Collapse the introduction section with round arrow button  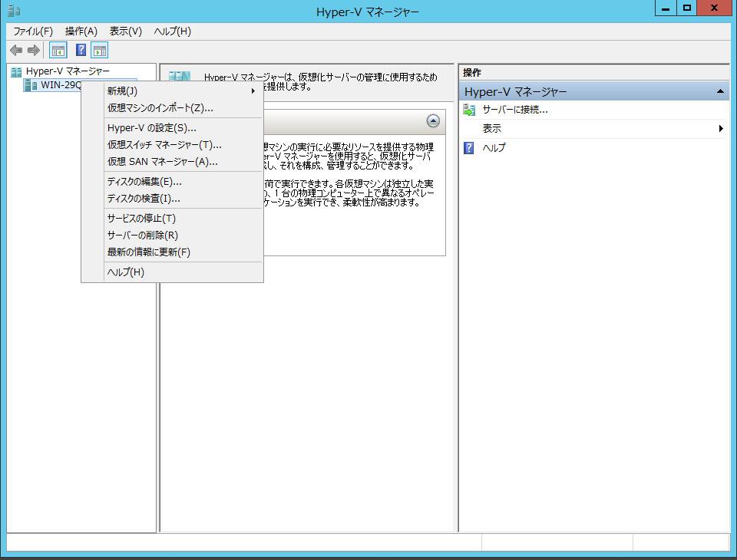pos(433,121)
